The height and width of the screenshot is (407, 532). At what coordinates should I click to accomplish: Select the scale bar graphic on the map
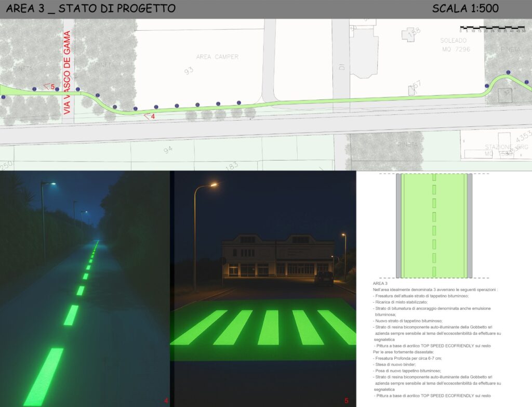click(492, 28)
